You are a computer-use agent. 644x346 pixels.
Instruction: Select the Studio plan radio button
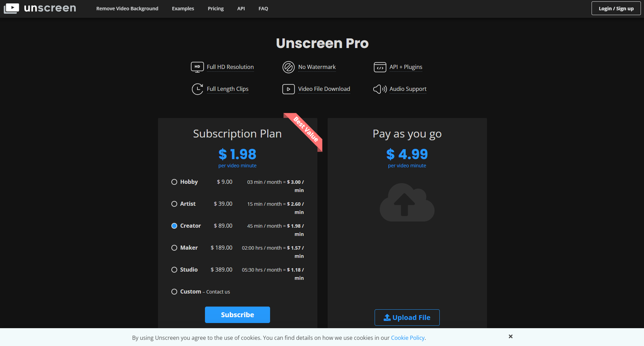pos(174,270)
